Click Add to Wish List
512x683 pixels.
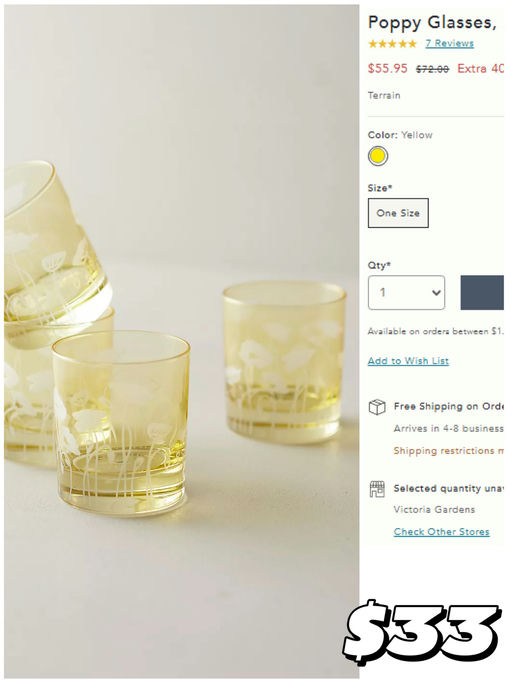(408, 361)
